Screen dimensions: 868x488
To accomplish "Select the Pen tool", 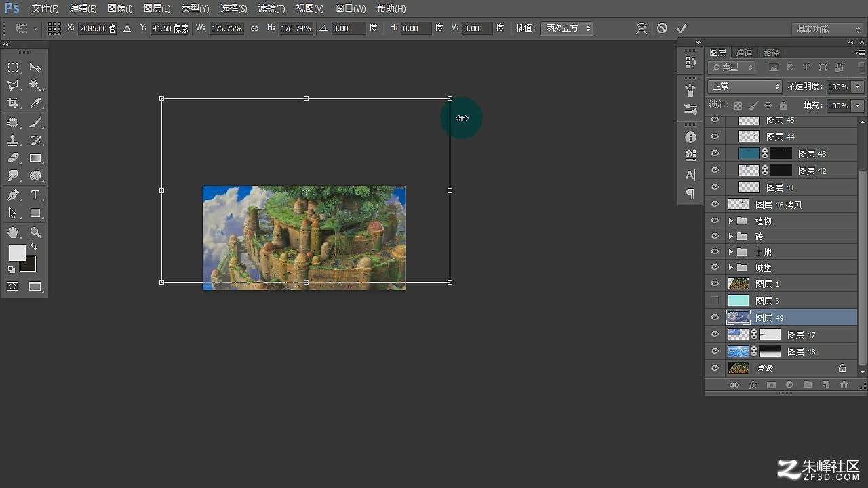I will [13, 195].
